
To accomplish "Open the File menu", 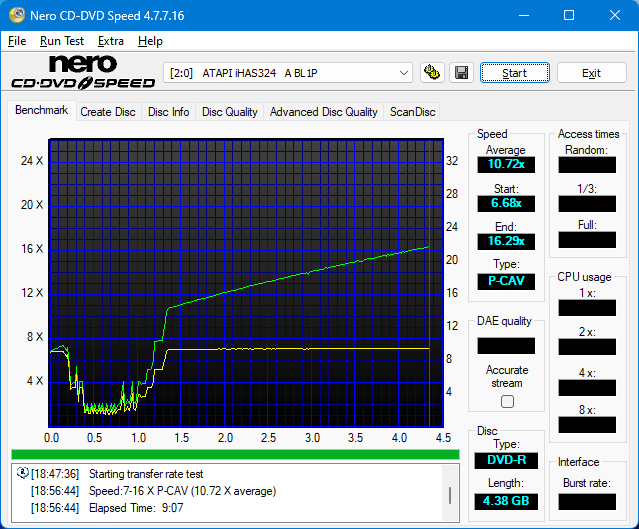I will tap(17, 41).
